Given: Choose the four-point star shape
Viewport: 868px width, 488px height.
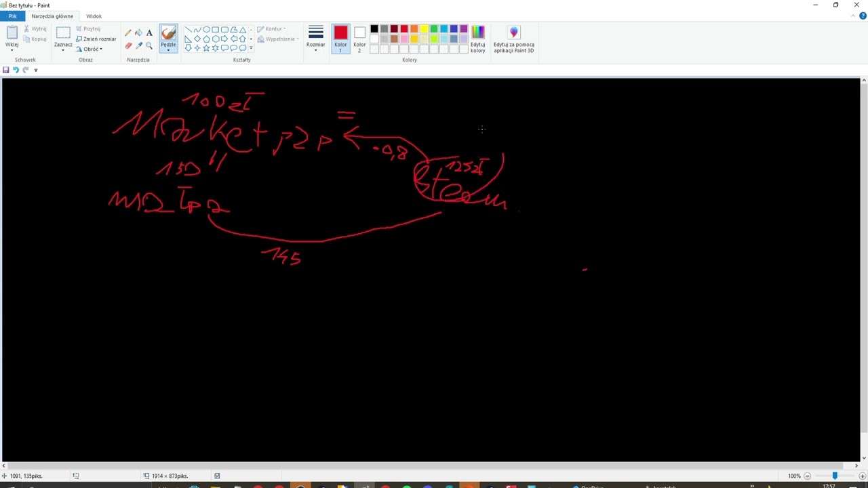Looking at the screenshot, I should [x=197, y=47].
